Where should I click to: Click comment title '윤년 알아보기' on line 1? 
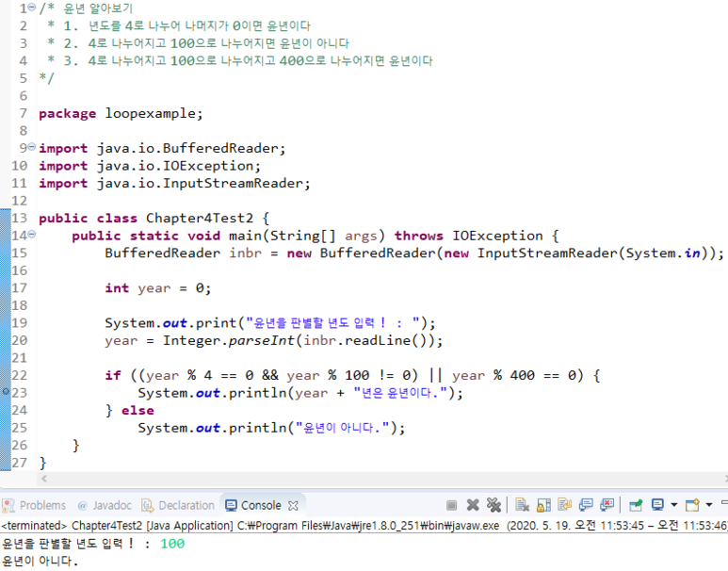click(98, 8)
